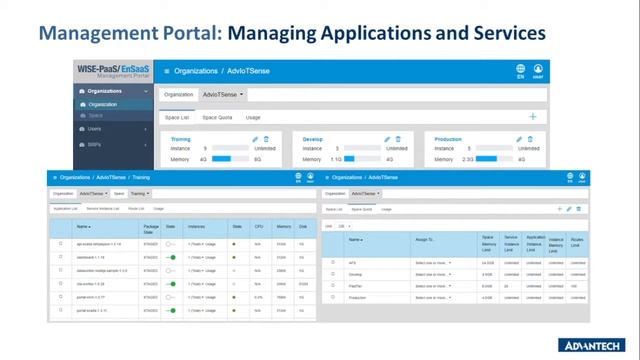The height and width of the screenshot is (360, 640).
Task: Toggle state switch for third application row
Action: pos(170,271)
